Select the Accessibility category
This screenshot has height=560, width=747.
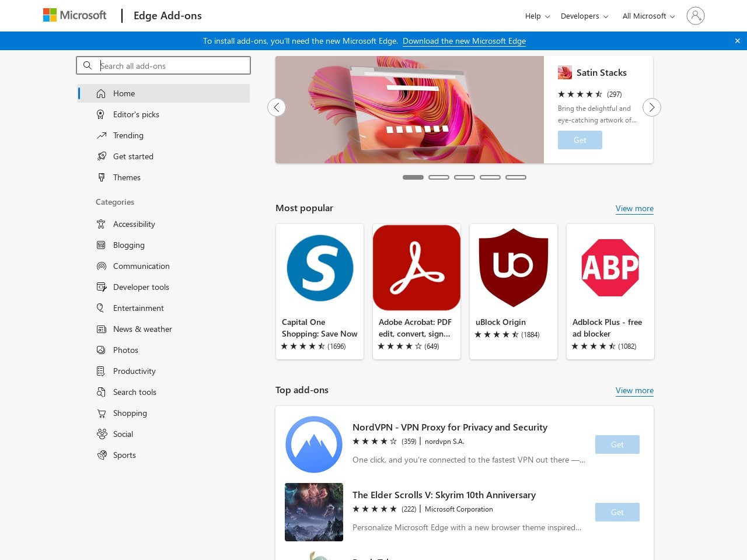163,224
